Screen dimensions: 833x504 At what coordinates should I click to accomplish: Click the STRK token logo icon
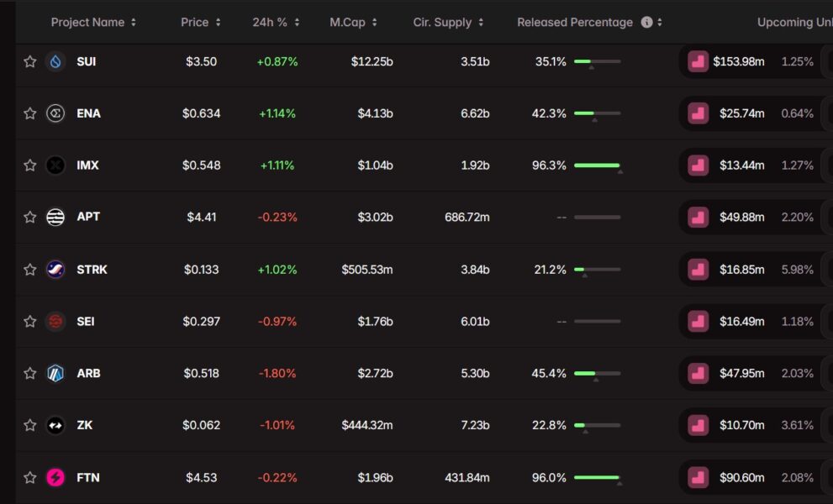[55, 270]
